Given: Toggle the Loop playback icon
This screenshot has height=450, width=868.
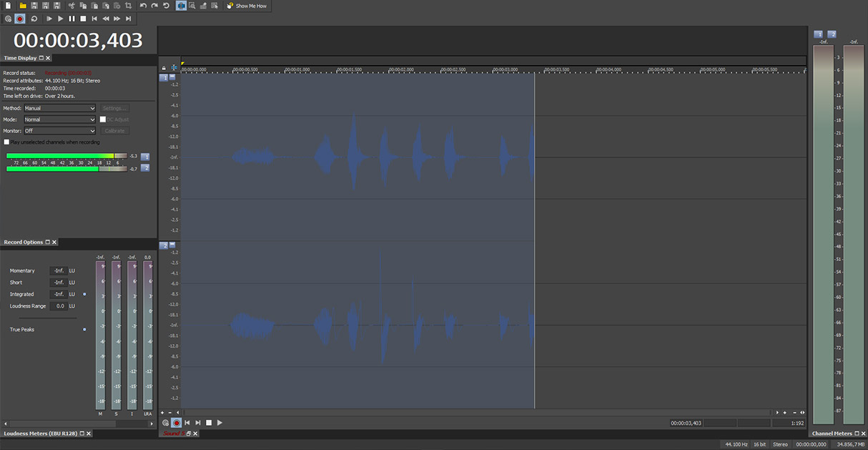Looking at the screenshot, I should tap(34, 19).
